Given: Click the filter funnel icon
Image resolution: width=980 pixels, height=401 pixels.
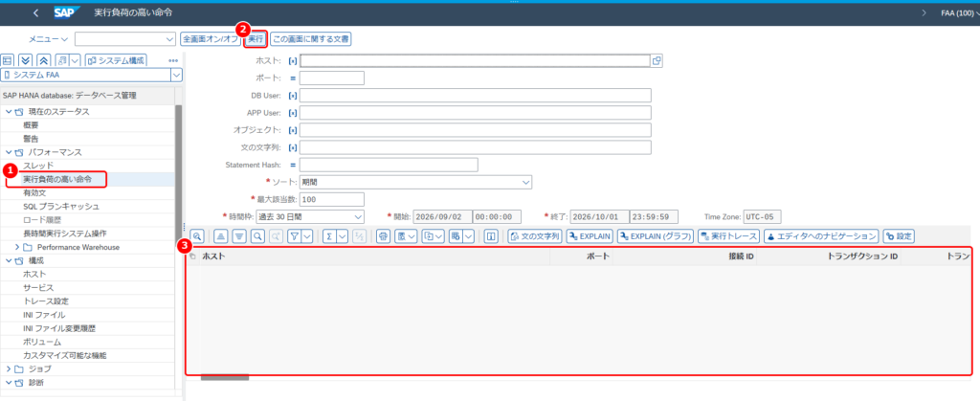Looking at the screenshot, I should pos(295,236).
